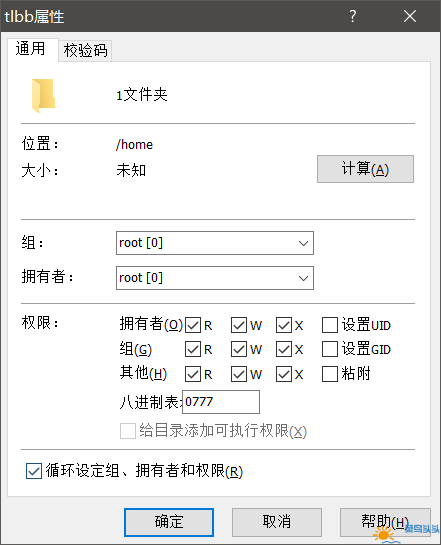Uncheck others W write permission
This screenshot has width=441, height=545.
[239, 374]
